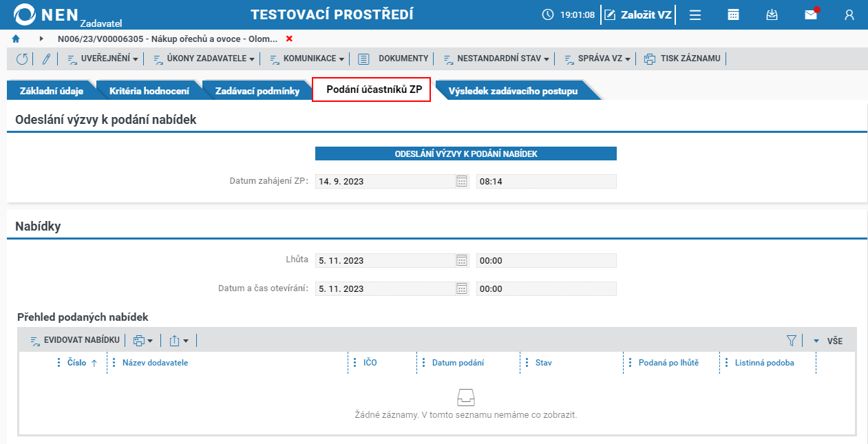The height and width of the screenshot is (444, 868).
Task: Close the N006/23/V00006305 breadcrumb tab with red X
Action: tap(289, 39)
